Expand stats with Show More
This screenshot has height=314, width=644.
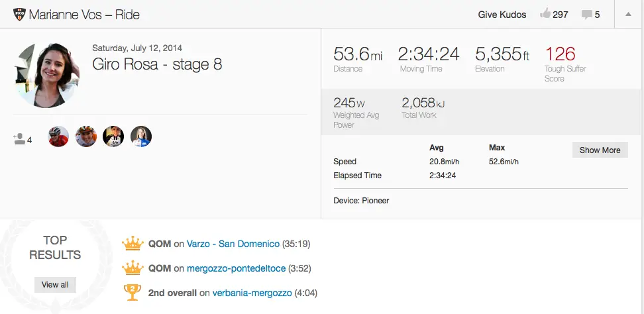(x=600, y=150)
